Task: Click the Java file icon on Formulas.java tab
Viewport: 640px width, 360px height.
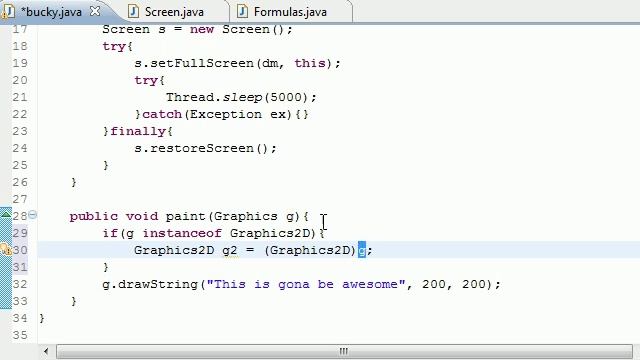Action: coord(242,11)
